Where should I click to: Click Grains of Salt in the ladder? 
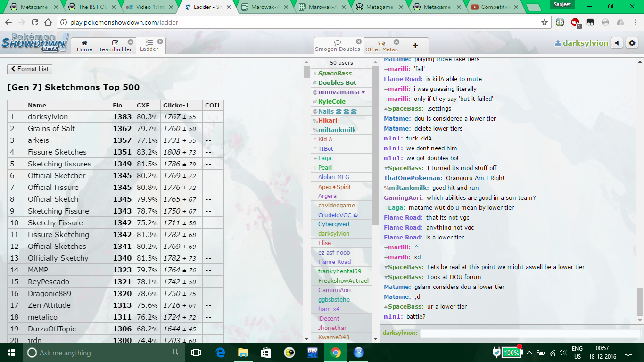point(51,128)
